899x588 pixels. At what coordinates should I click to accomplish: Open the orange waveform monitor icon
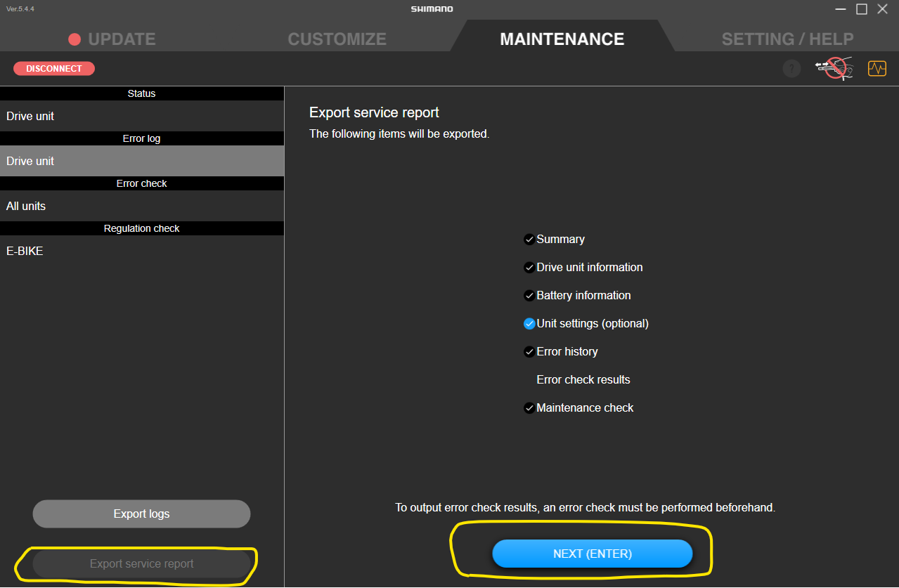(877, 69)
